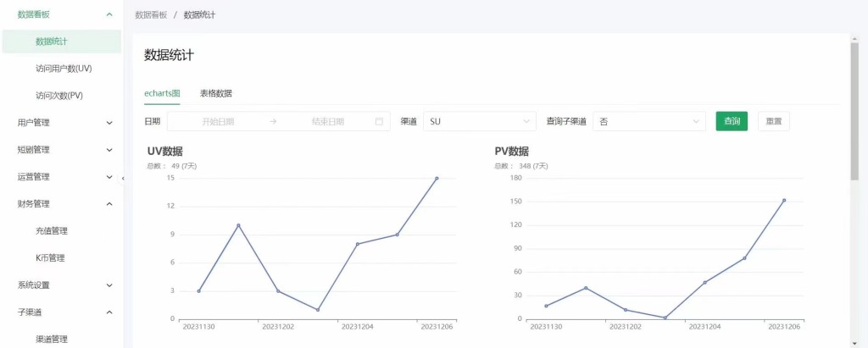This screenshot has width=868, height=348.
Task: Expand the 短剧管理 sidebar menu
Action: pyautogui.click(x=61, y=150)
